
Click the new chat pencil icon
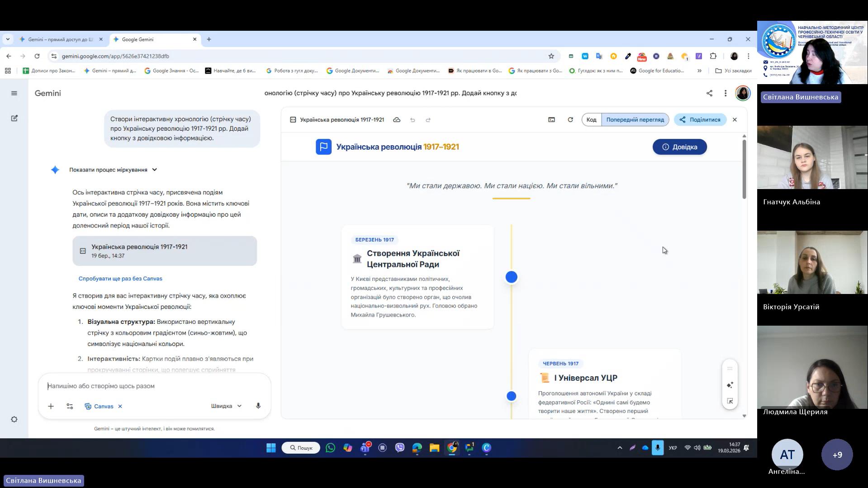[14, 118]
